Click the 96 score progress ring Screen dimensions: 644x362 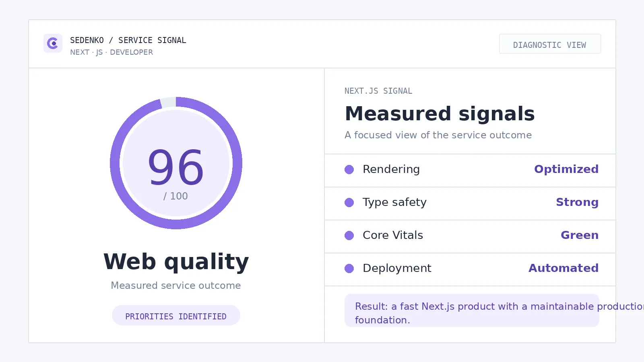pyautogui.click(x=176, y=163)
